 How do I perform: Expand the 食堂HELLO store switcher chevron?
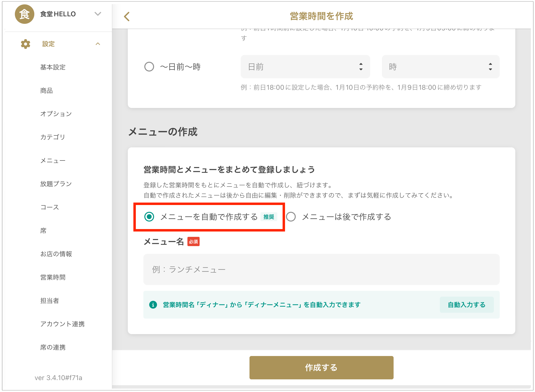[x=98, y=14]
